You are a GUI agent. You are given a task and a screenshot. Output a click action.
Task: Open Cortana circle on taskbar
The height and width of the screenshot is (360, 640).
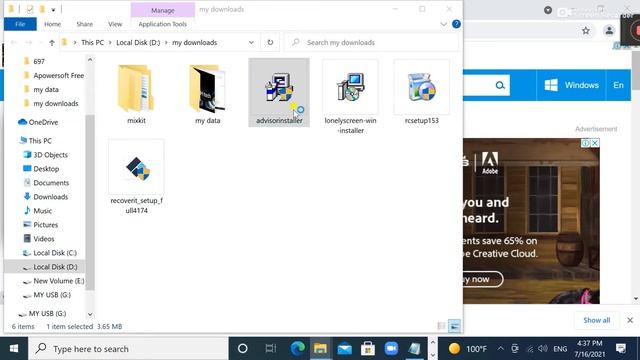[x=243, y=349]
